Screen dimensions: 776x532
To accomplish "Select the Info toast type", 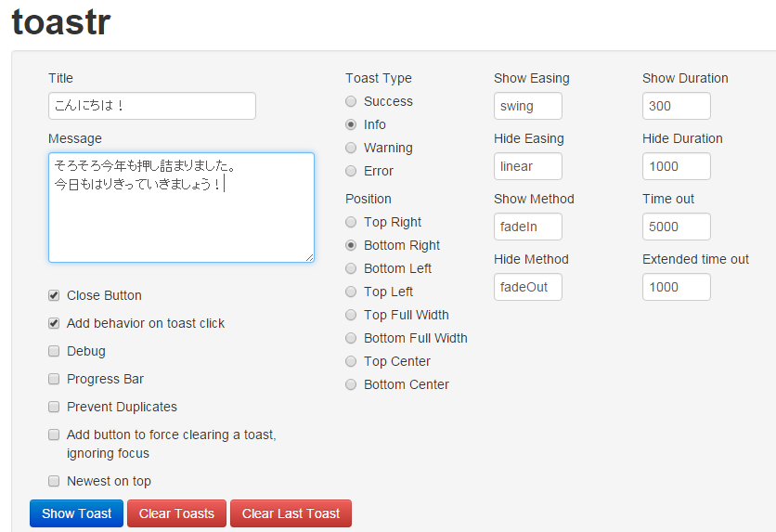I will pyautogui.click(x=351, y=124).
